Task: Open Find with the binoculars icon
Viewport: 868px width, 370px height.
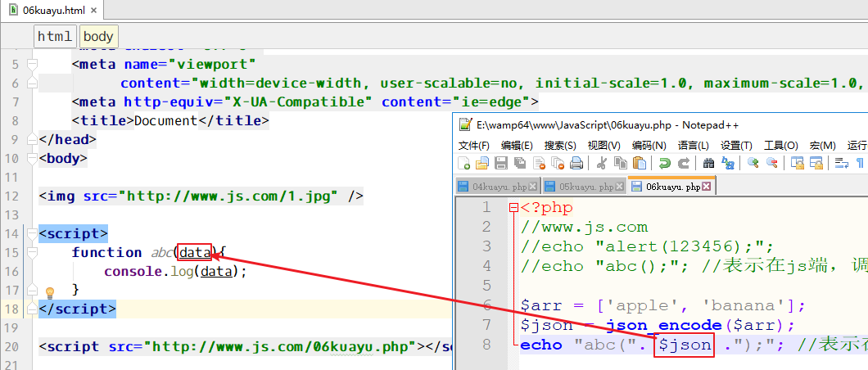Action: tap(708, 163)
